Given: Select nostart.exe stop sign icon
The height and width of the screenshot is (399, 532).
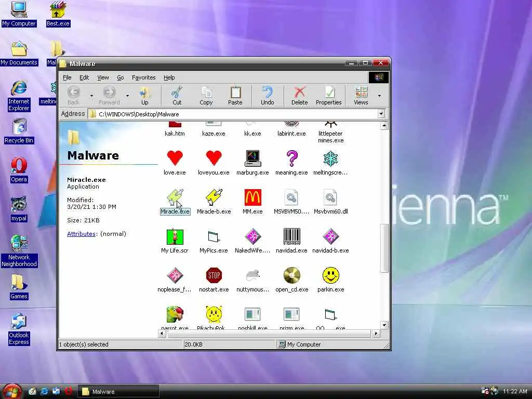Looking at the screenshot, I should point(214,275).
